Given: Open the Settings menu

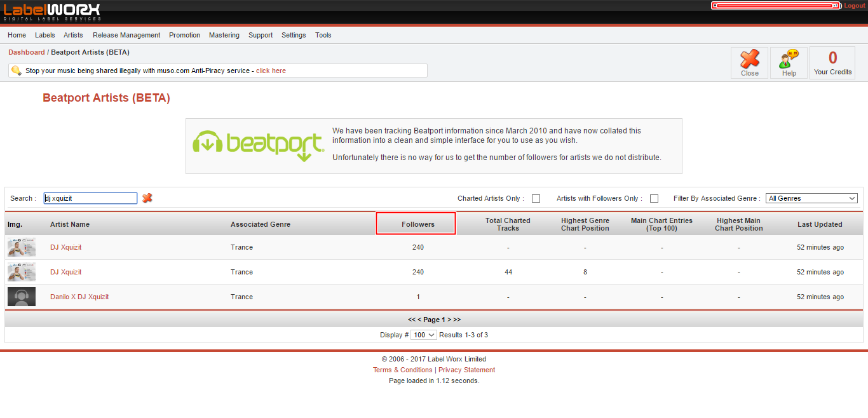Looking at the screenshot, I should click(294, 35).
